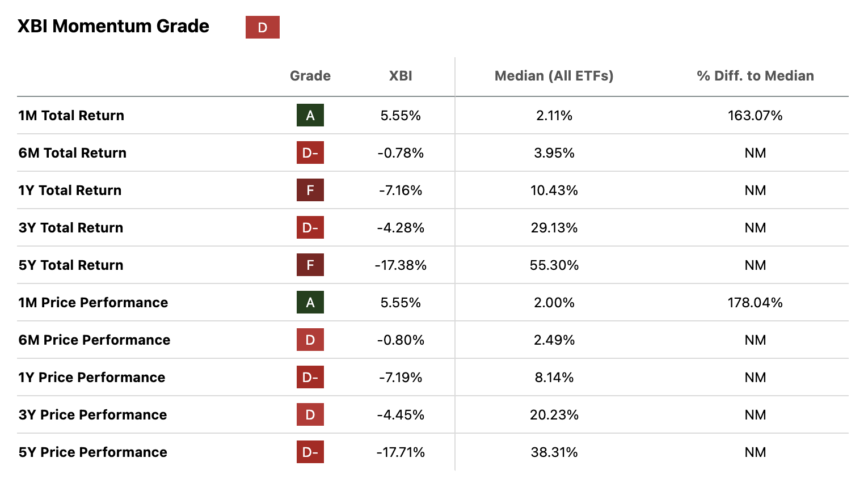Click the XBI column header
This screenshot has height=483, width=868.
(401, 76)
